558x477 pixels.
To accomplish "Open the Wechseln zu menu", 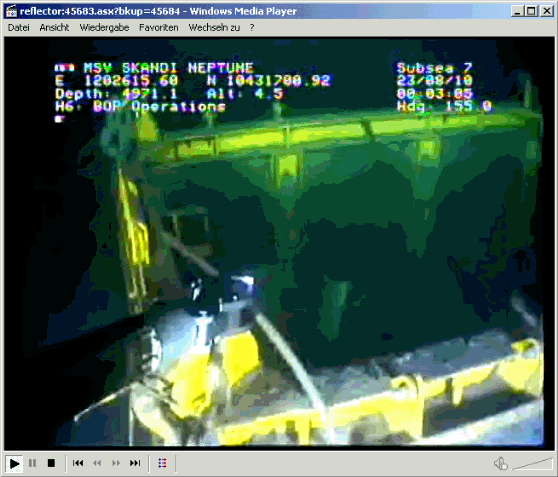I will pyautogui.click(x=214, y=27).
